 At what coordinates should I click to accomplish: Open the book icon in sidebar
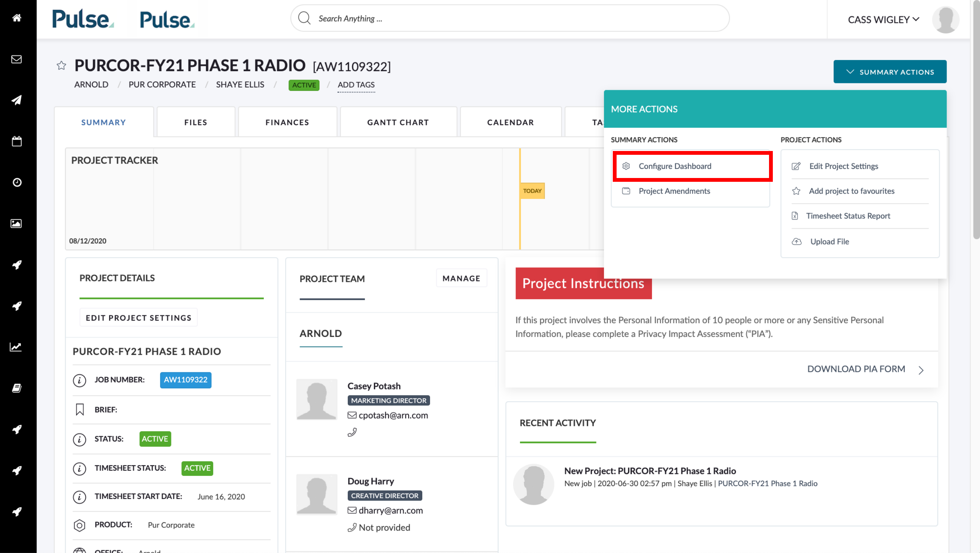16,388
